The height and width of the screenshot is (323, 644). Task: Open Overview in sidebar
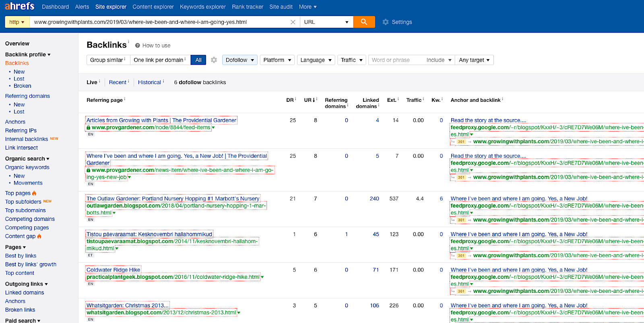click(17, 43)
